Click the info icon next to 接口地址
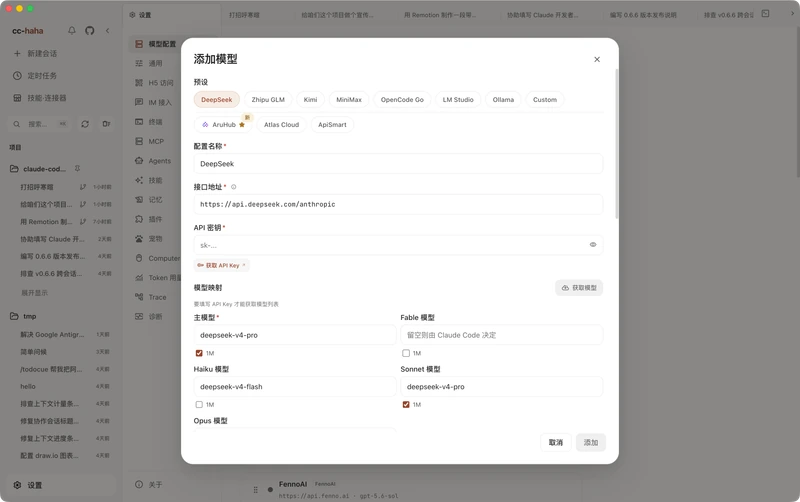This screenshot has height=502, width=800. pos(234,187)
